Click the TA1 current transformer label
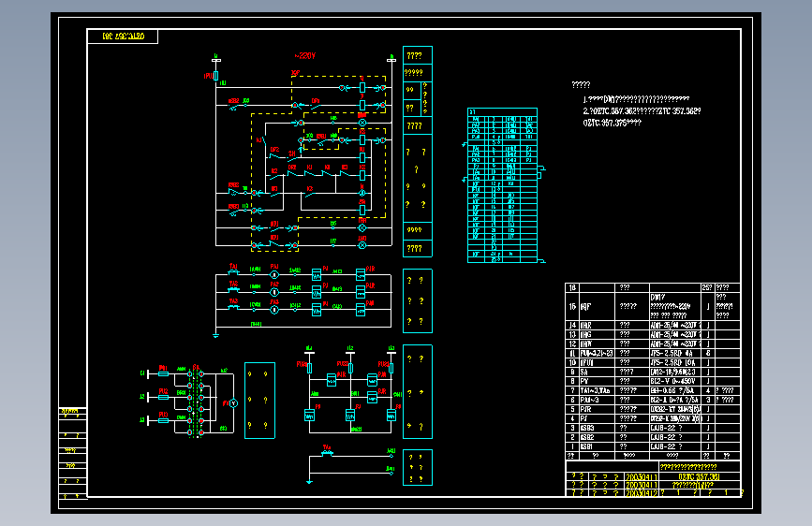Viewport: 812px width, 526px height. coord(233,266)
